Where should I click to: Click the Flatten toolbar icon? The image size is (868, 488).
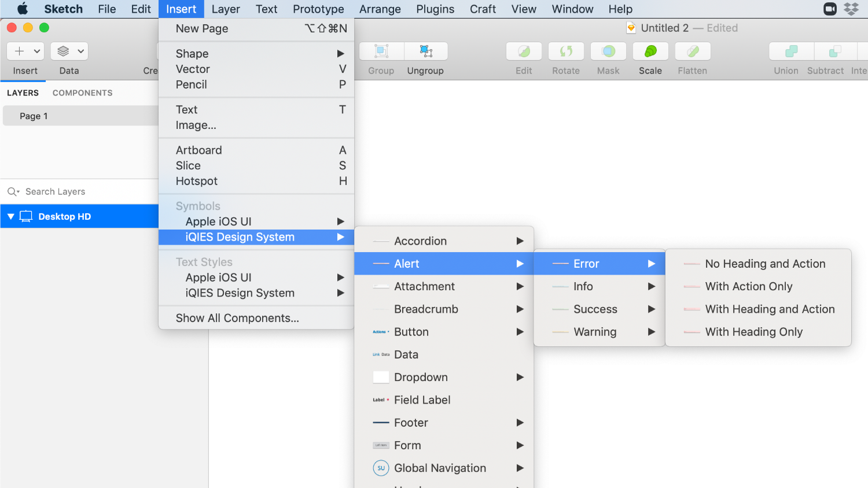[693, 51]
